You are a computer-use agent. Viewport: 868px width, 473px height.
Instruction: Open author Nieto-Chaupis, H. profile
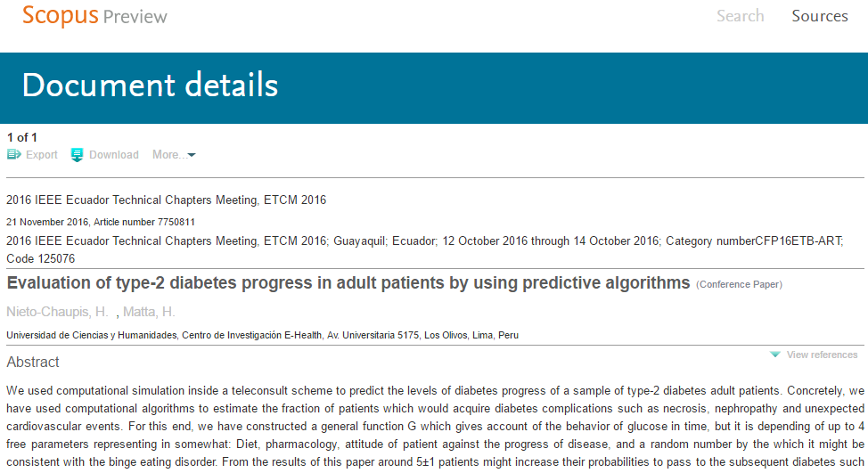pos(57,312)
